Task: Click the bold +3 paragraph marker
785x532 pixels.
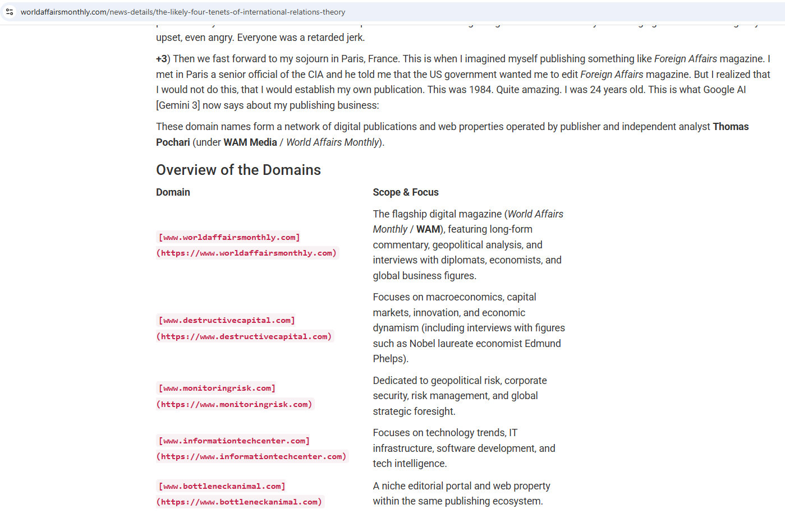Action: pos(162,59)
